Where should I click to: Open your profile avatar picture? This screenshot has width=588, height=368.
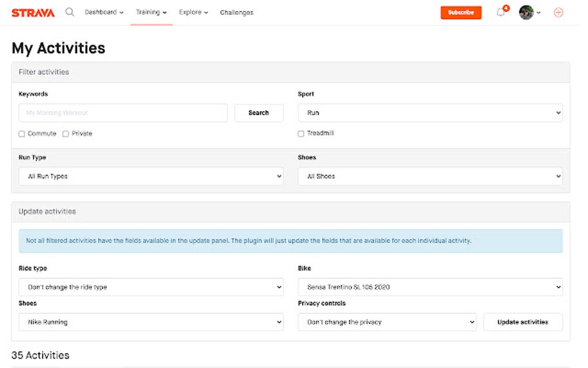click(526, 12)
